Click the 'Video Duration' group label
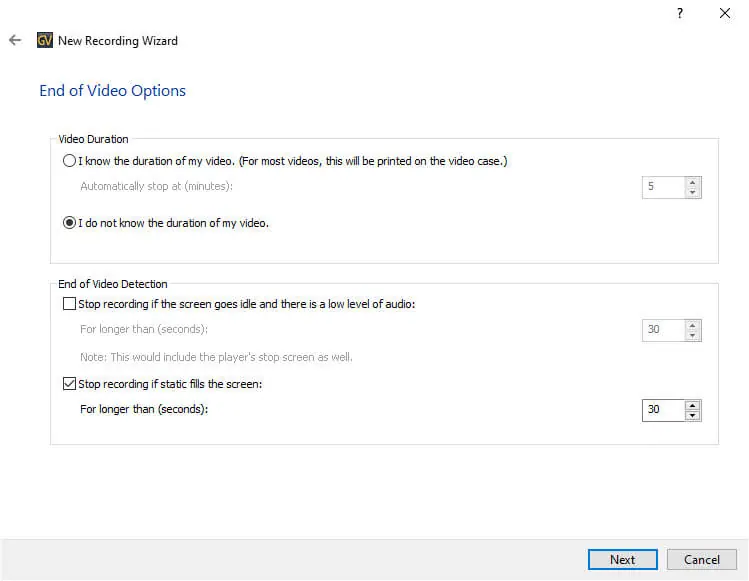Screen dimensions: 749x581 click(94, 139)
